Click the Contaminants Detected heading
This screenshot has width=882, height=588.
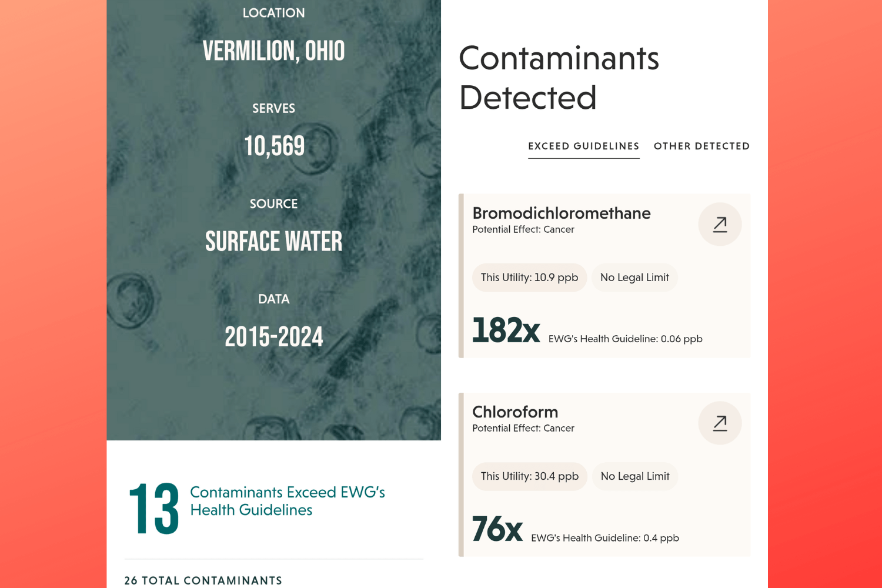(559, 78)
